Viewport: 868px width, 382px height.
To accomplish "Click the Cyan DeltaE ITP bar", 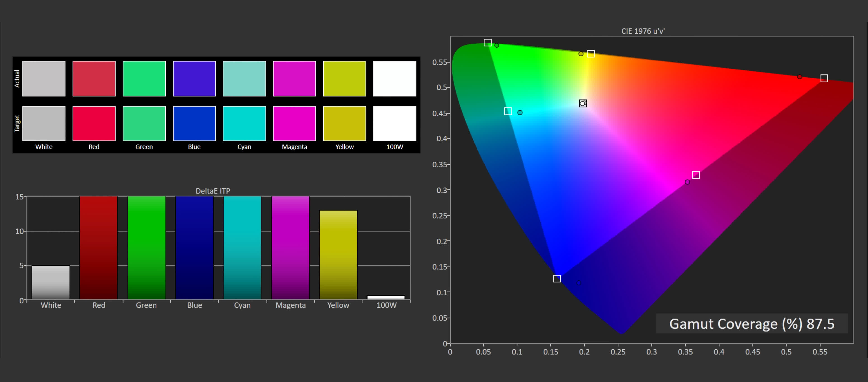I will (242, 247).
